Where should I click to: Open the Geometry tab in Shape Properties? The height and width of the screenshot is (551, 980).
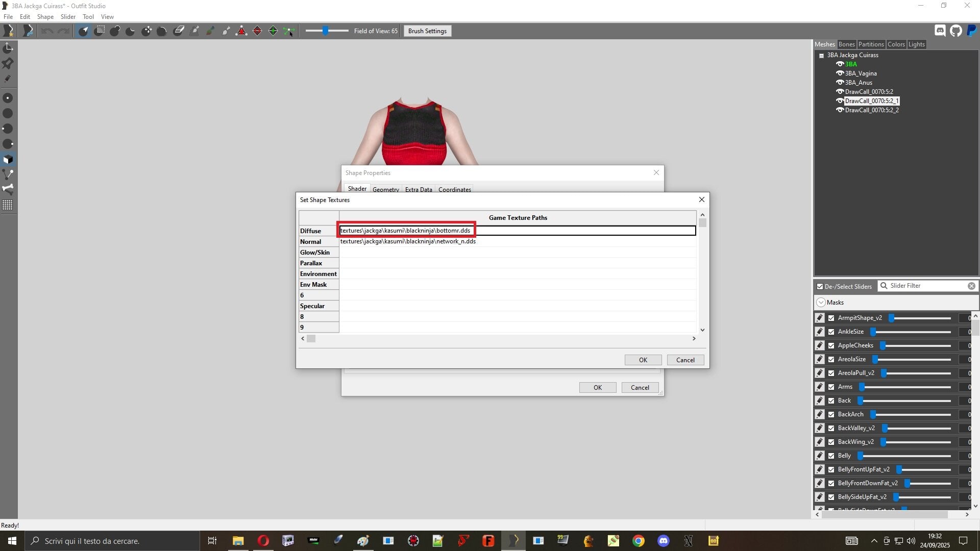tap(385, 189)
